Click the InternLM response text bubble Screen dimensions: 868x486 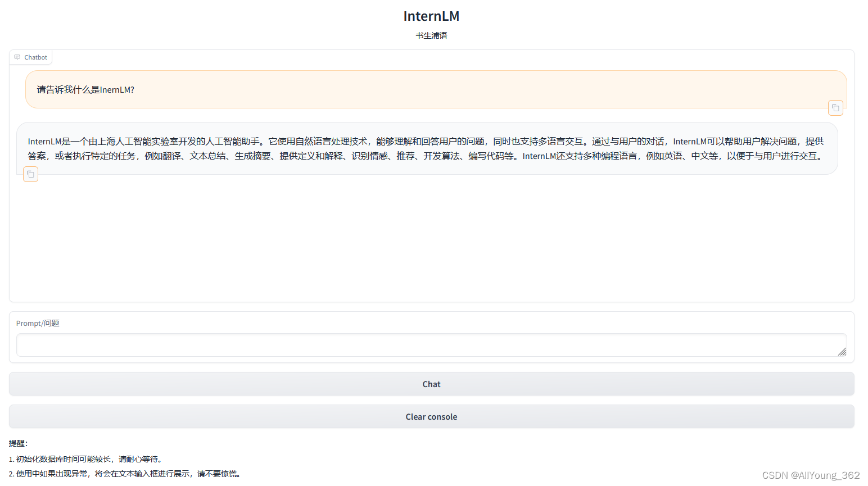pos(427,148)
